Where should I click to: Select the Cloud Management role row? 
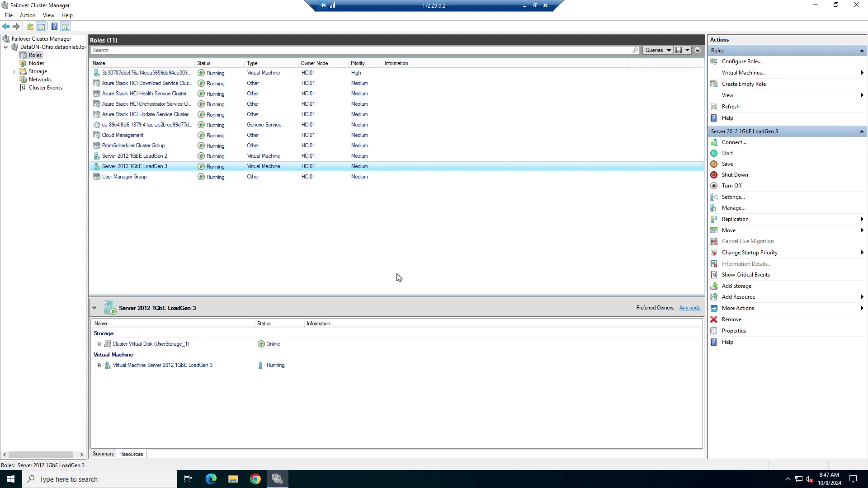tap(396, 135)
